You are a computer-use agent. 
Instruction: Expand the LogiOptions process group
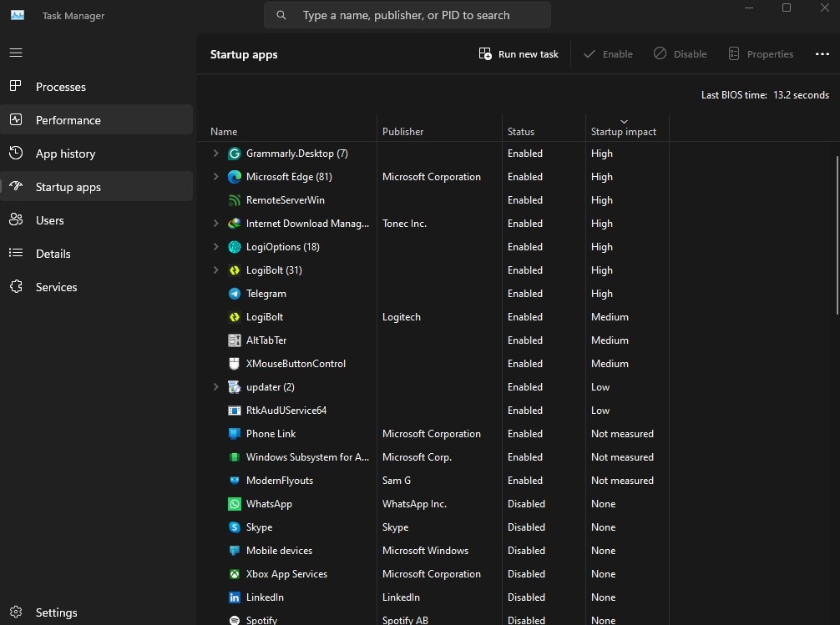[215, 247]
